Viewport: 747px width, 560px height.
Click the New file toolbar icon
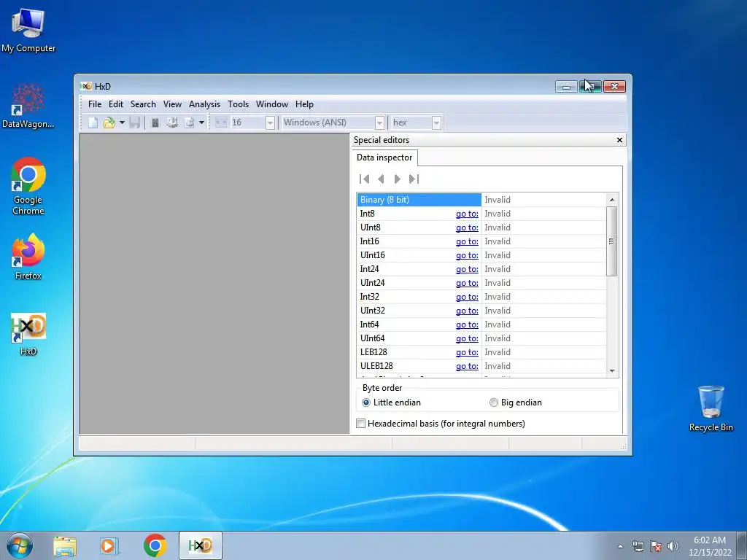93,122
